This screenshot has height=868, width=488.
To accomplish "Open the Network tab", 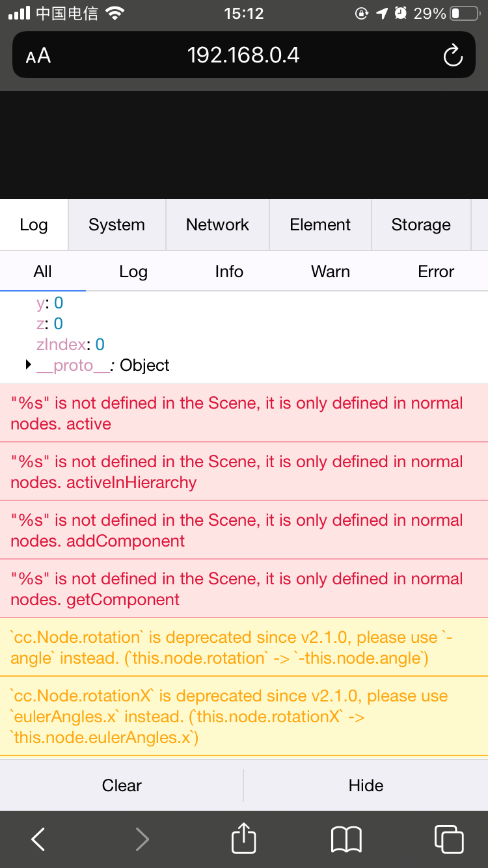I will [217, 225].
